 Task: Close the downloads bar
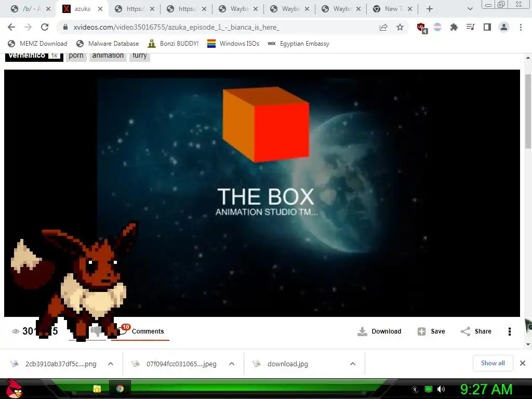click(523, 363)
